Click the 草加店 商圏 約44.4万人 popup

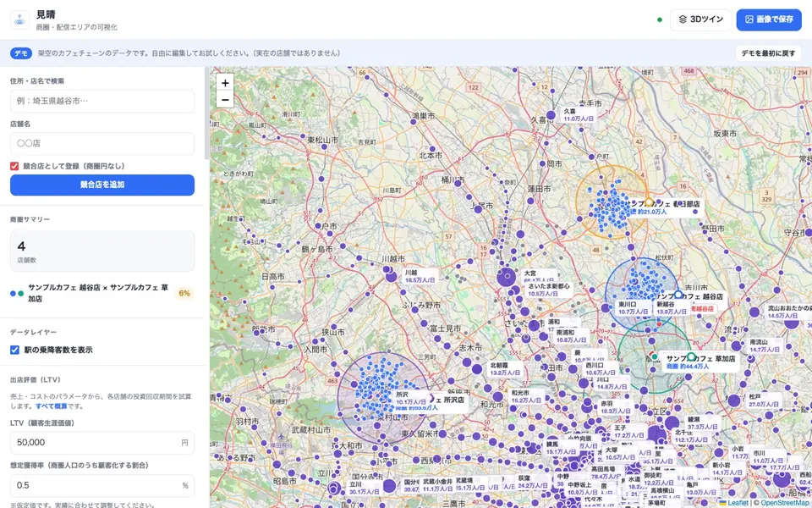coord(701,362)
